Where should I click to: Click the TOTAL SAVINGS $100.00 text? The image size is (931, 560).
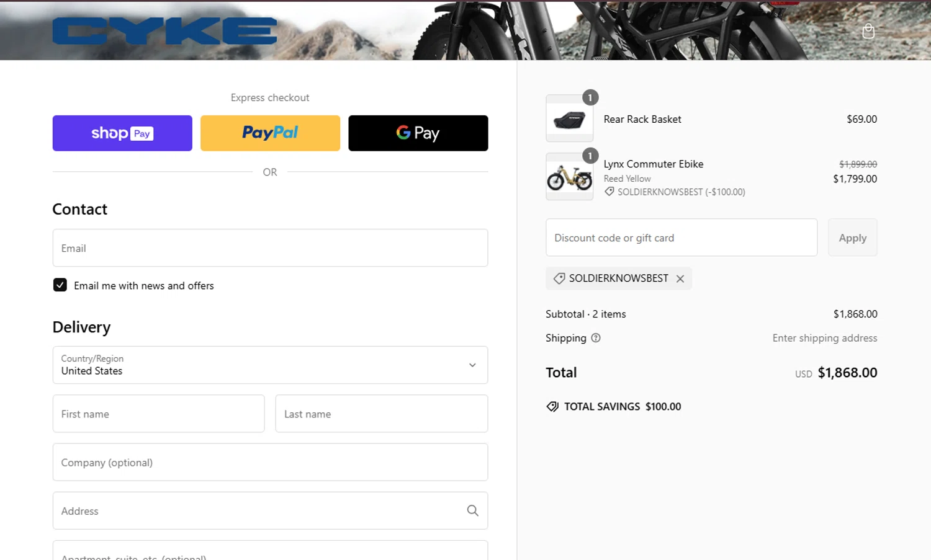click(623, 407)
